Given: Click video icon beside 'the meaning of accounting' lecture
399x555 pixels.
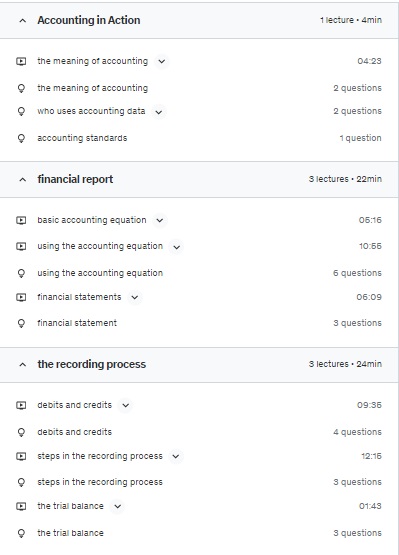Looking at the screenshot, I should click(x=21, y=61).
